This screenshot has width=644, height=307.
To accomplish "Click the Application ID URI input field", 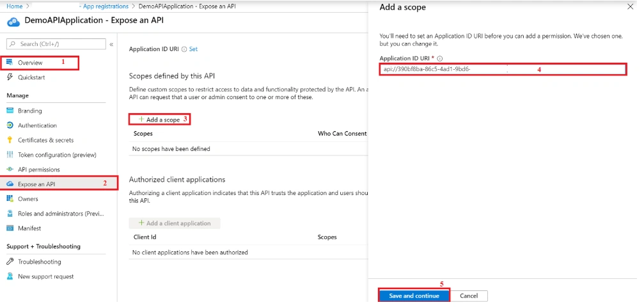I will [503, 69].
